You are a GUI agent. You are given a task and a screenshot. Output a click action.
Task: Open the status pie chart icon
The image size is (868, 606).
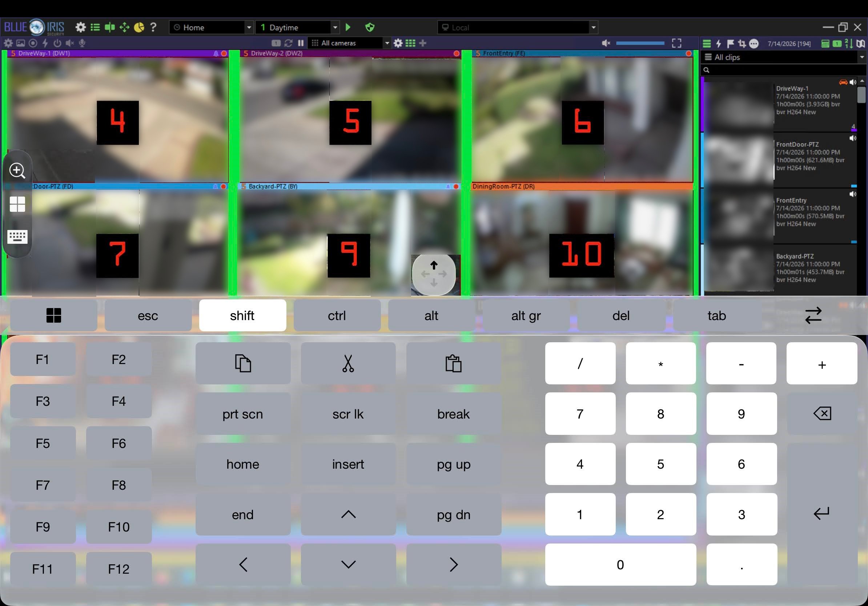point(139,27)
